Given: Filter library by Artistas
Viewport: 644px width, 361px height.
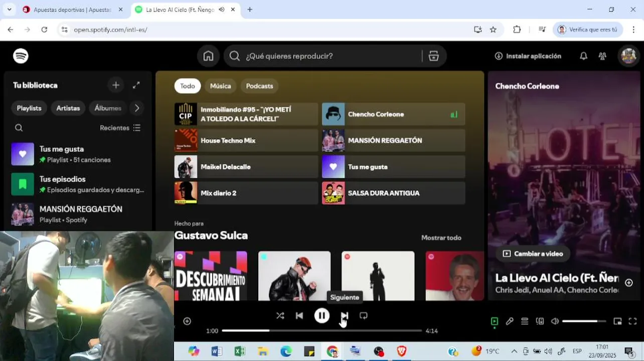Looking at the screenshot, I should [68, 108].
